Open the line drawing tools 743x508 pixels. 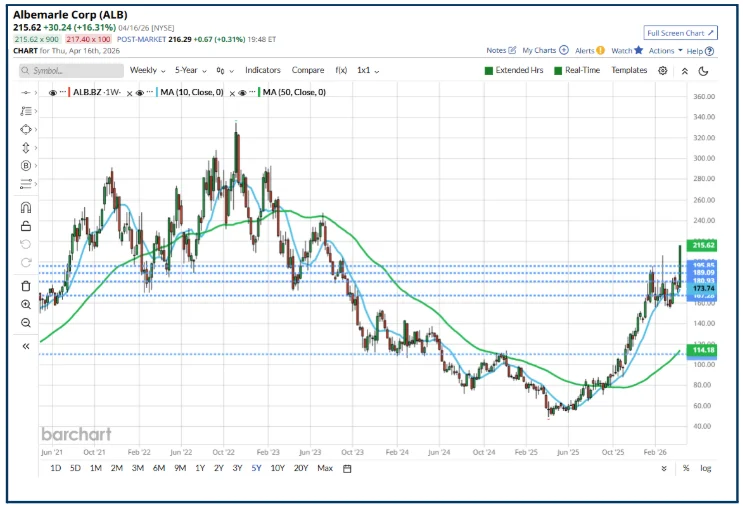[x=26, y=111]
